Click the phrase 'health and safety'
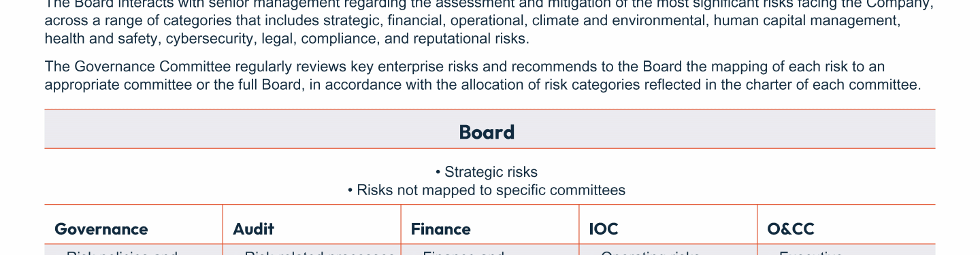980x255 pixels. (101, 38)
